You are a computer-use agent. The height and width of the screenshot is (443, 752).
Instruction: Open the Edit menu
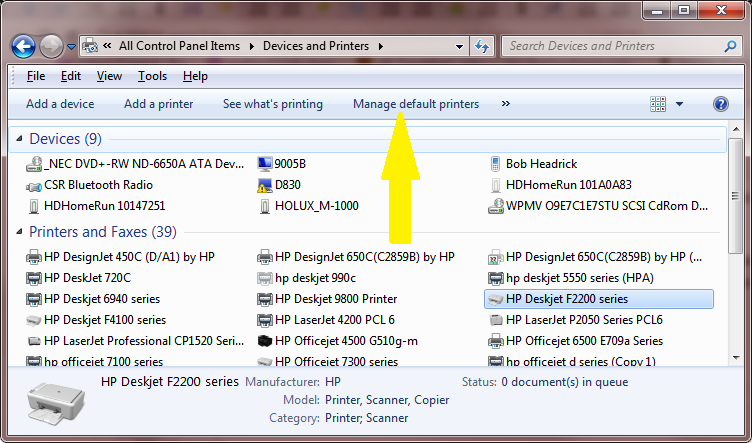71,76
